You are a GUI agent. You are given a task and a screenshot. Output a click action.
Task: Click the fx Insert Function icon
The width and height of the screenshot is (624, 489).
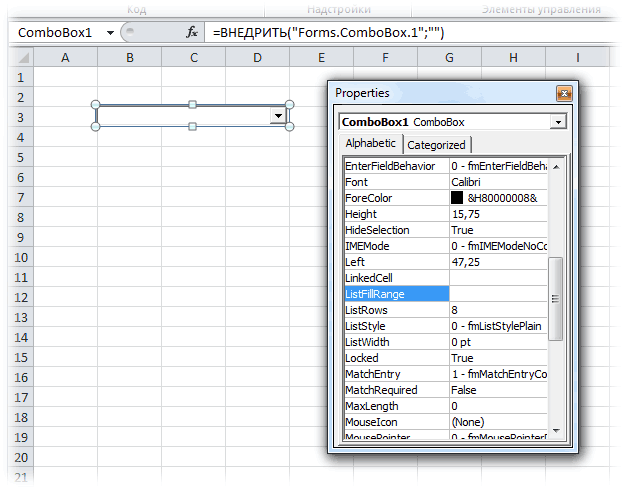(x=192, y=32)
